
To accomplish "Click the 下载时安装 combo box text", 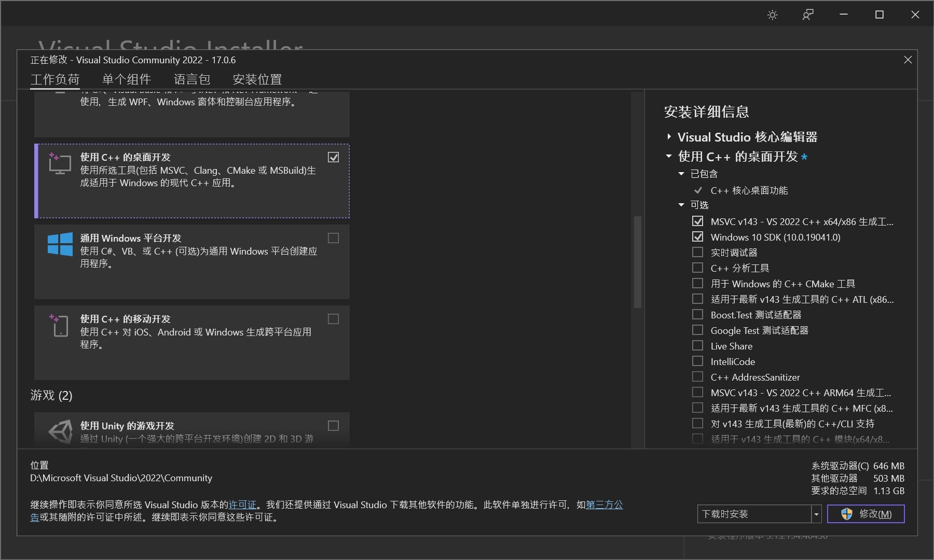I will point(725,514).
